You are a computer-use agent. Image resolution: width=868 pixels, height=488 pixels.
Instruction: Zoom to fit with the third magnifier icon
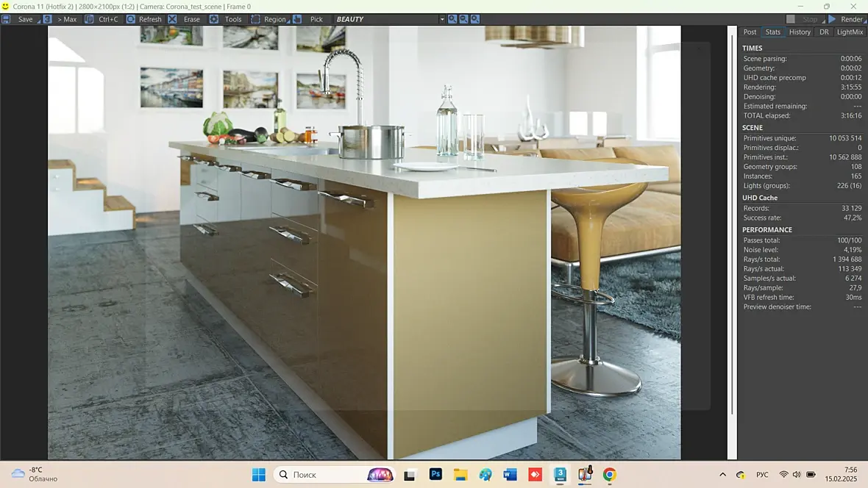tap(475, 19)
